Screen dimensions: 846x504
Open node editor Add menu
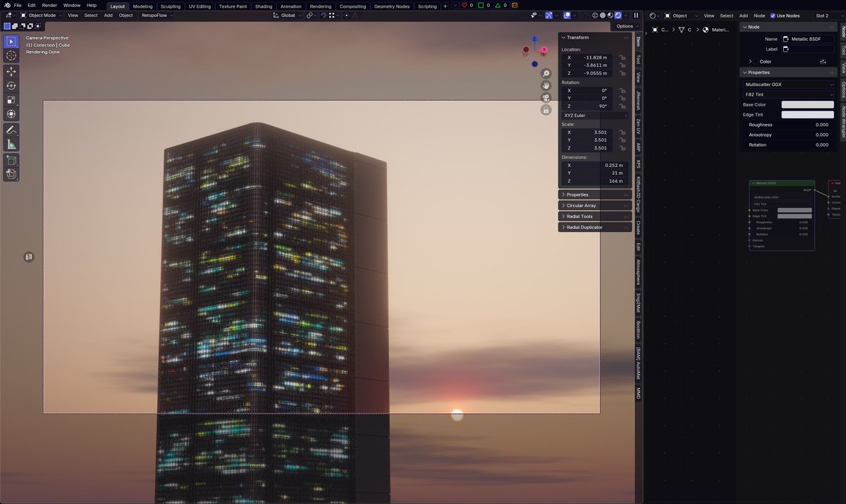point(743,15)
